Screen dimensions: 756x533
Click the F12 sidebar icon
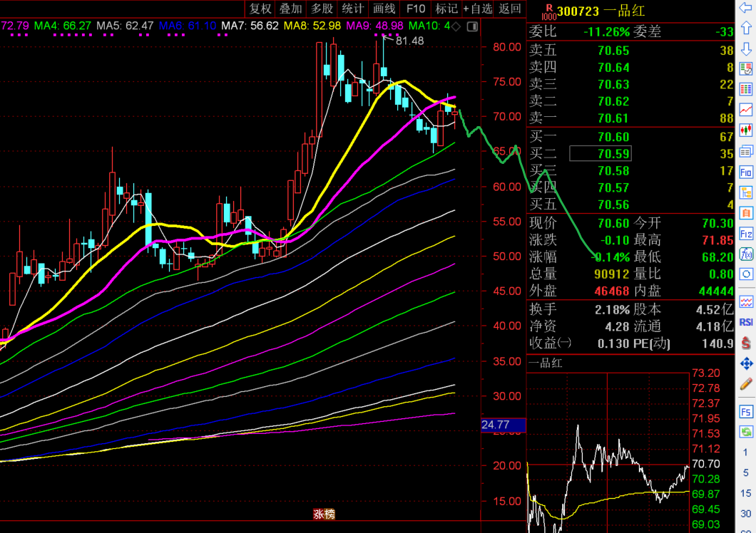(746, 234)
